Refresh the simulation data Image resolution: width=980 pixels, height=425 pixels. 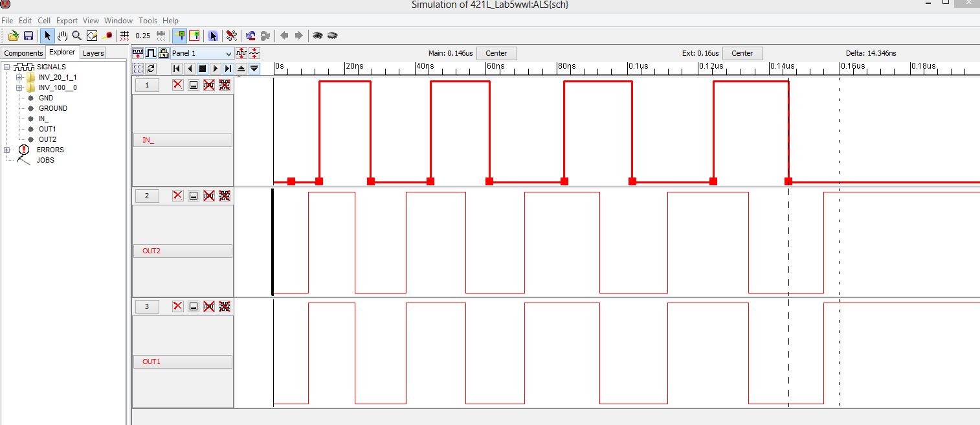tap(151, 68)
